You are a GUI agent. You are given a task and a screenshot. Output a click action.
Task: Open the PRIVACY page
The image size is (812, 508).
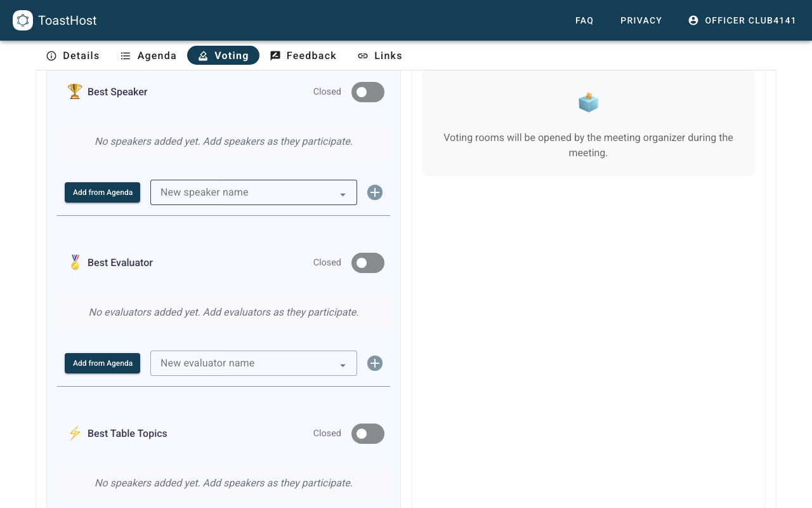[641, 20]
